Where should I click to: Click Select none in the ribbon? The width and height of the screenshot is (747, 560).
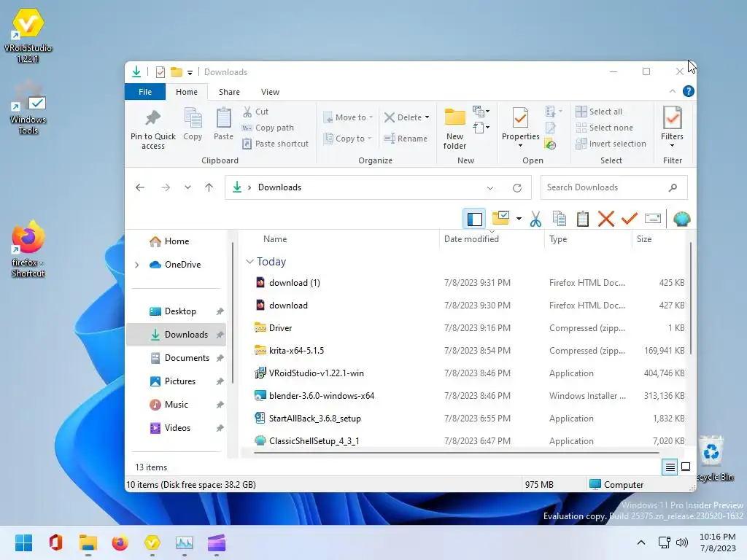[x=605, y=128]
